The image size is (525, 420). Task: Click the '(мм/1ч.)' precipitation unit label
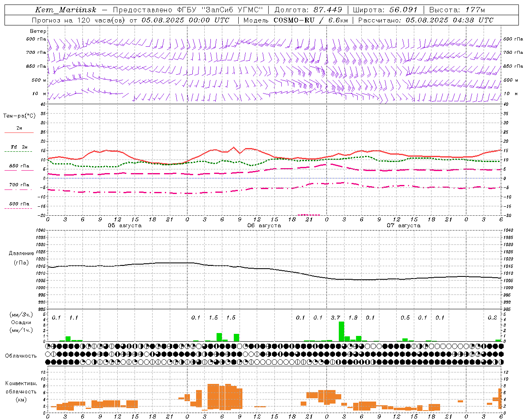(x=21, y=330)
